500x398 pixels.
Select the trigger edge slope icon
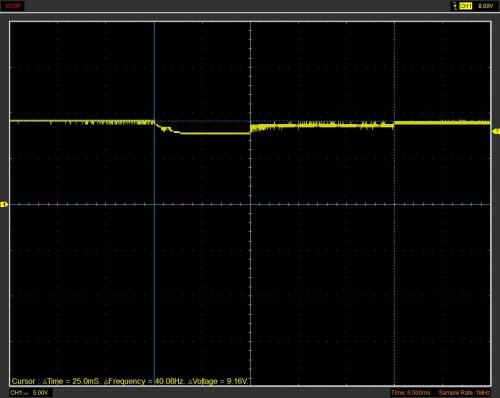(454, 6)
